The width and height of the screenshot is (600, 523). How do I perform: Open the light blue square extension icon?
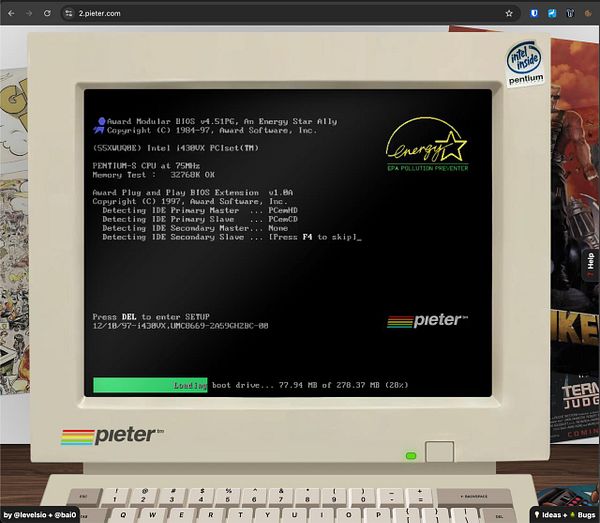(552, 13)
